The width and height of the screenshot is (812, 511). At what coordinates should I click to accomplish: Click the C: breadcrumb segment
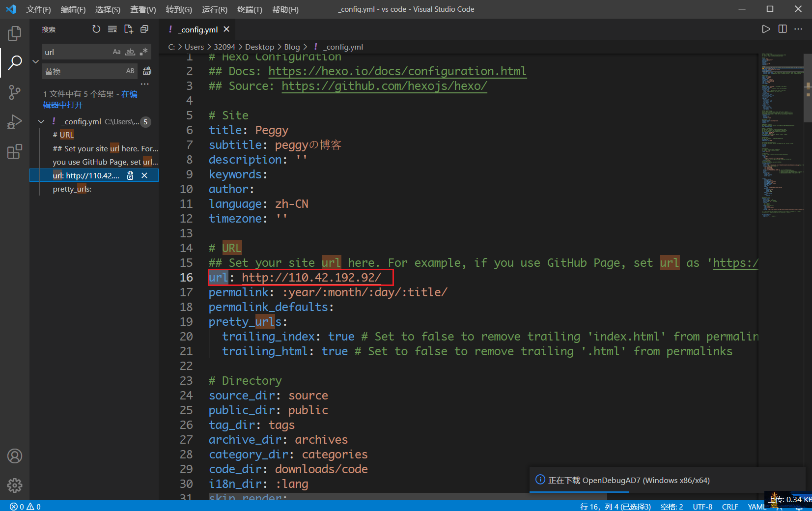[x=171, y=47]
